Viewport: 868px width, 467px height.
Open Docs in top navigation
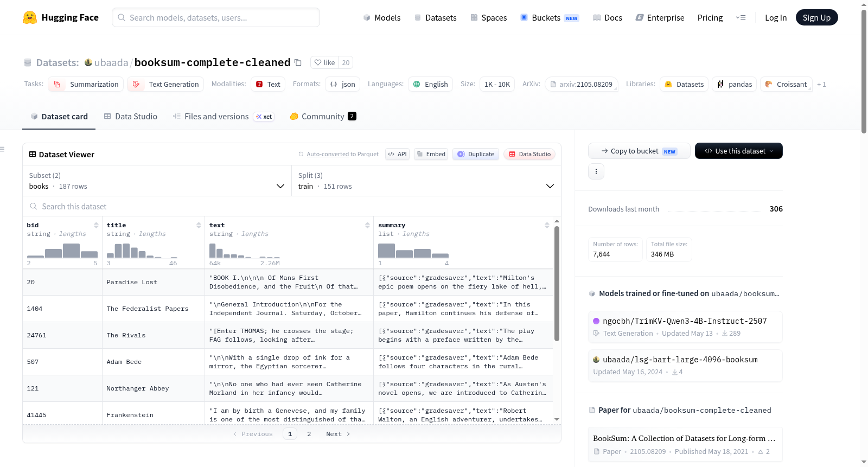(x=608, y=17)
